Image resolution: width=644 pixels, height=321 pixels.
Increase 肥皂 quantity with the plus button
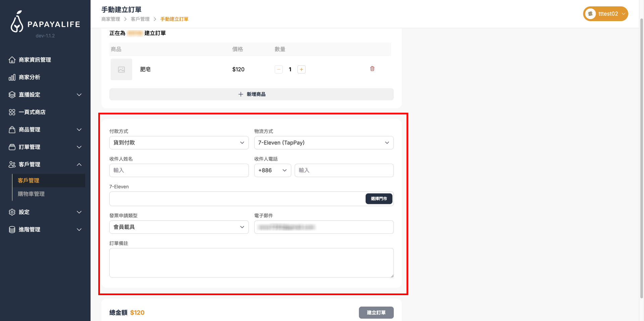coord(301,69)
